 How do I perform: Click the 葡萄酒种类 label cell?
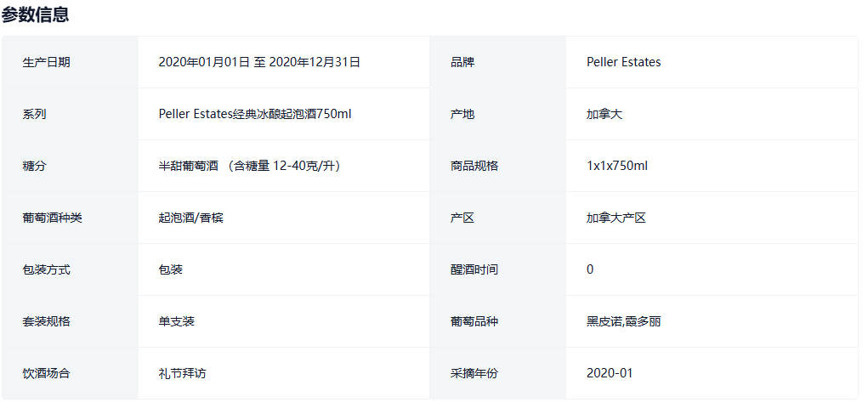tap(53, 218)
